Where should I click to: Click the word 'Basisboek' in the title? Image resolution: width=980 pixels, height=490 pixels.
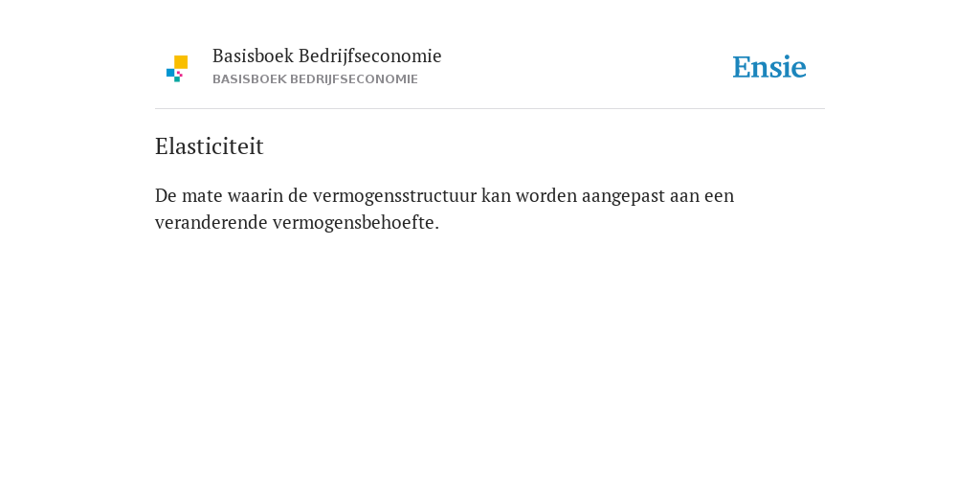253,56
